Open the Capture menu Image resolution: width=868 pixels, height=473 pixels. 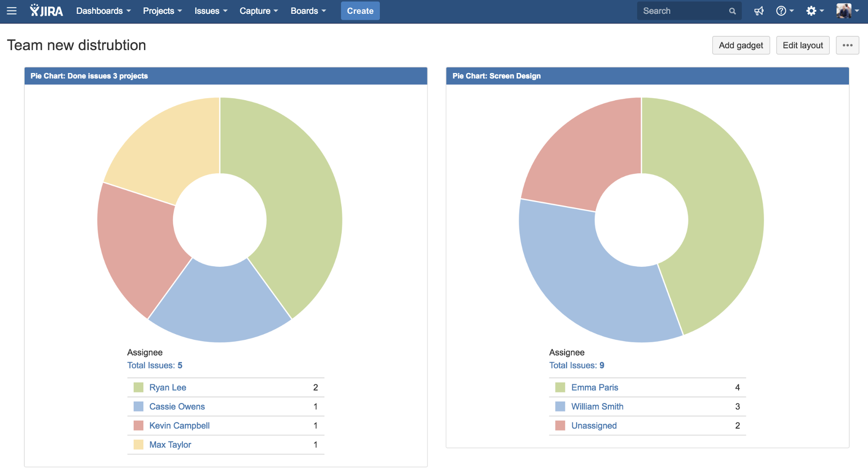pos(258,11)
